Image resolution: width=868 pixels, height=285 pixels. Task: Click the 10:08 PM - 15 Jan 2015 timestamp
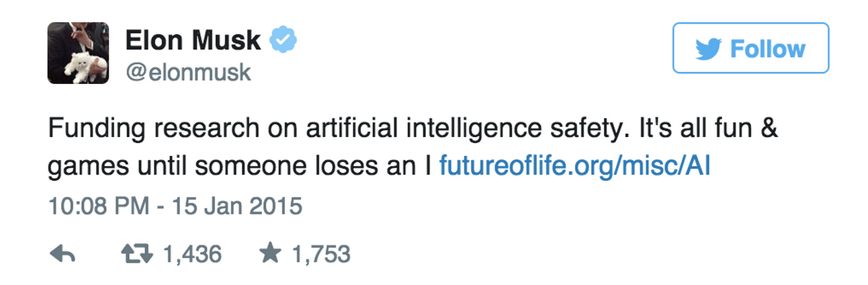[x=175, y=206]
